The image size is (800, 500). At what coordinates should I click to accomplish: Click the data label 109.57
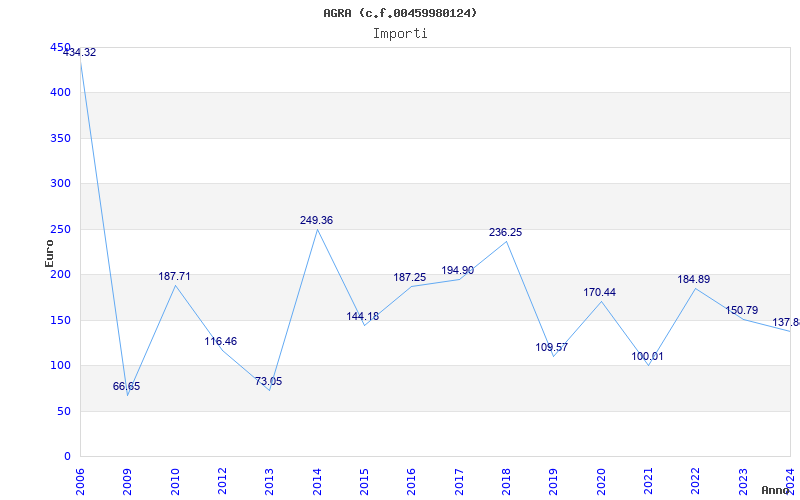(552, 347)
